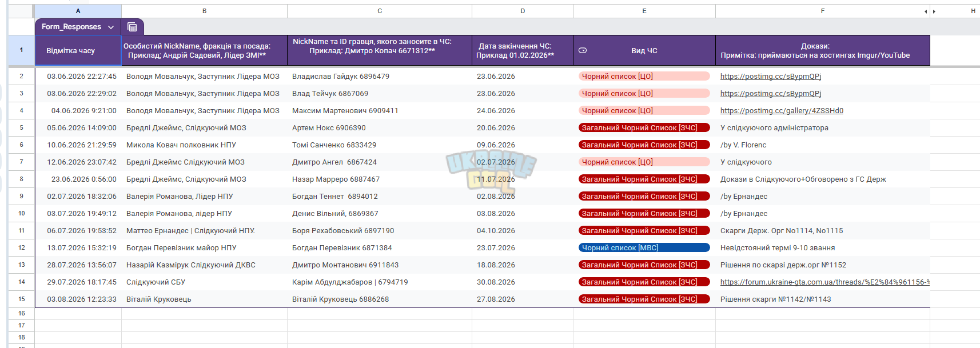Select row 12 header
This screenshot has height=348, width=980.
point(22,247)
